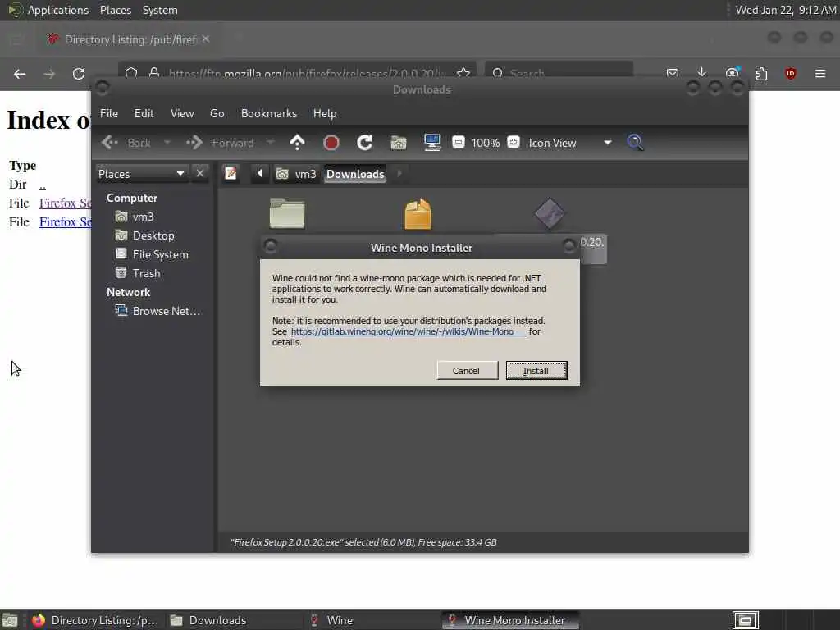Open Go menu in Downloads window
Viewport: 840px width, 630px height.
217,113
